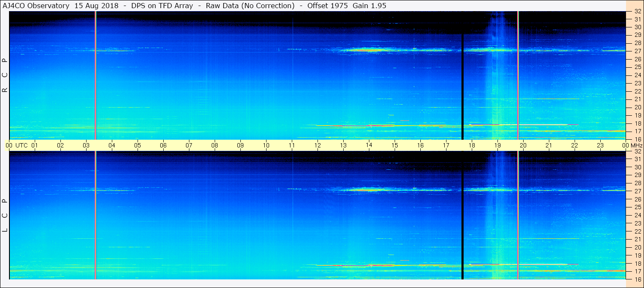Click hour label 13 on time axis
The height and width of the screenshot is (288, 644).
[343, 145]
